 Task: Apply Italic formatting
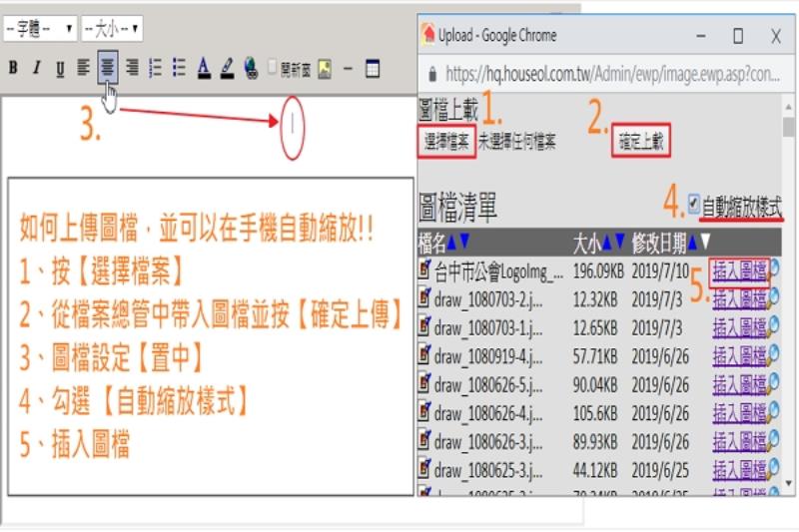point(36,69)
